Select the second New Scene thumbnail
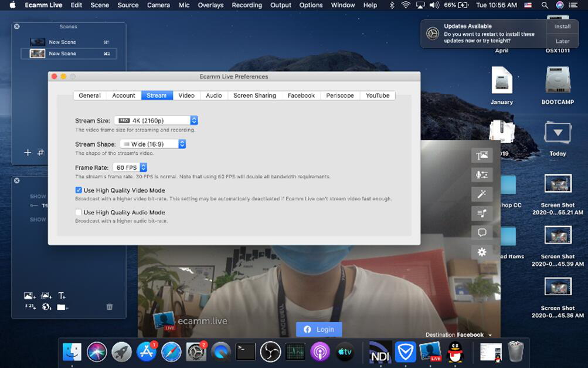Viewport: 588px width, 368px height. pyautogui.click(x=38, y=53)
